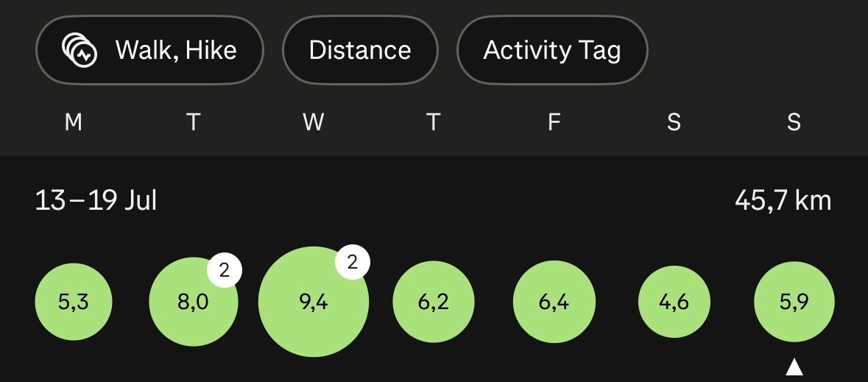Click the white triangle marker under Sunday
The width and height of the screenshot is (868, 382).
tap(794, 367)
